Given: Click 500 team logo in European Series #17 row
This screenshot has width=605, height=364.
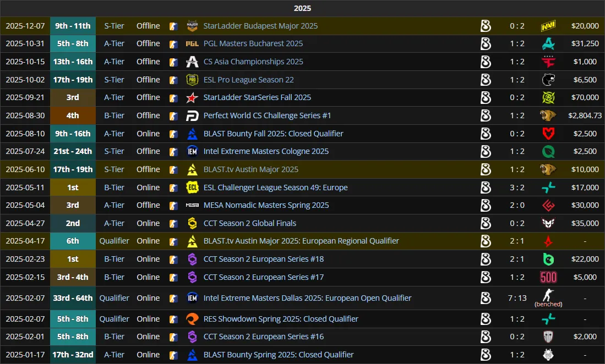Looking at the screenshot, I should pyautogui.click(x=548, y=277).
